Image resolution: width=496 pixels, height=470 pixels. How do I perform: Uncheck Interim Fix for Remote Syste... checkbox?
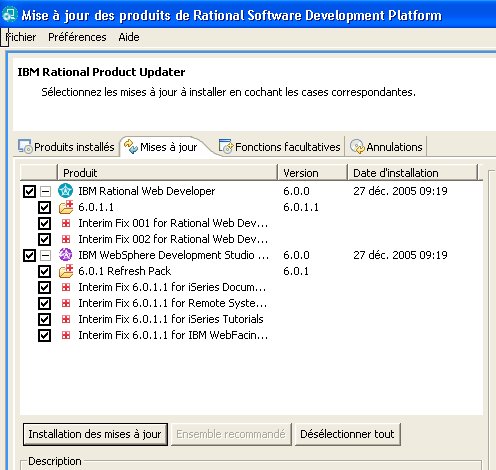coord(44,304)
